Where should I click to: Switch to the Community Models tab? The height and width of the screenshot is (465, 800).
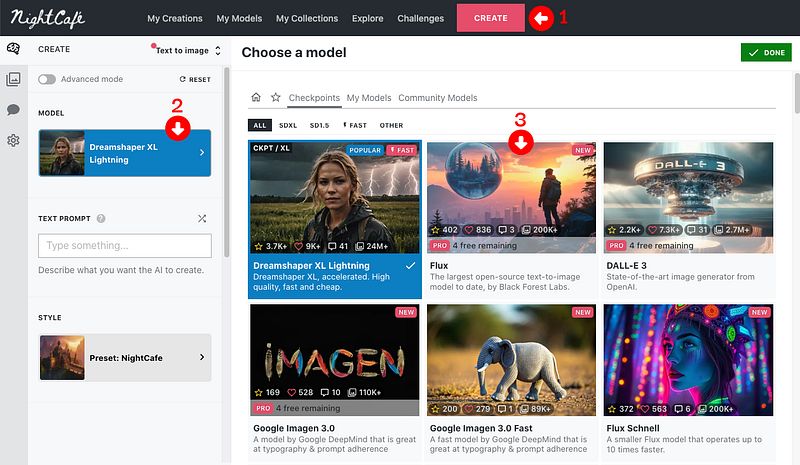(x=438, y=97)
